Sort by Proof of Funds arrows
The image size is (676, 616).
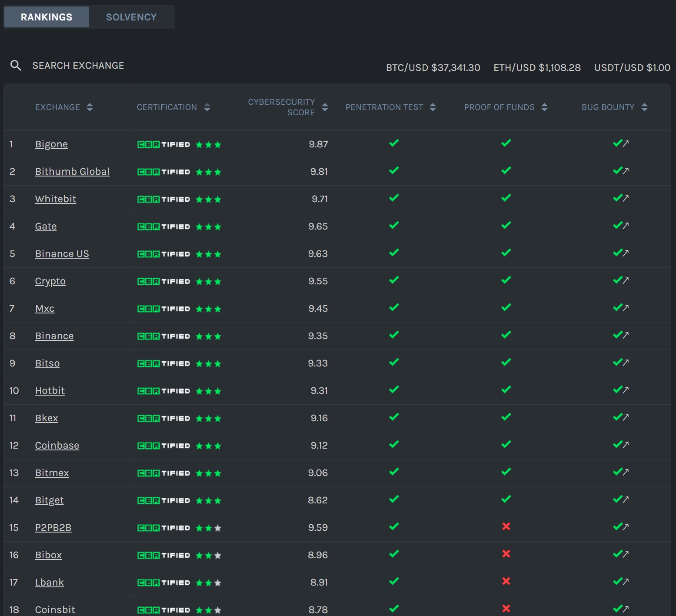coord(544,107)
